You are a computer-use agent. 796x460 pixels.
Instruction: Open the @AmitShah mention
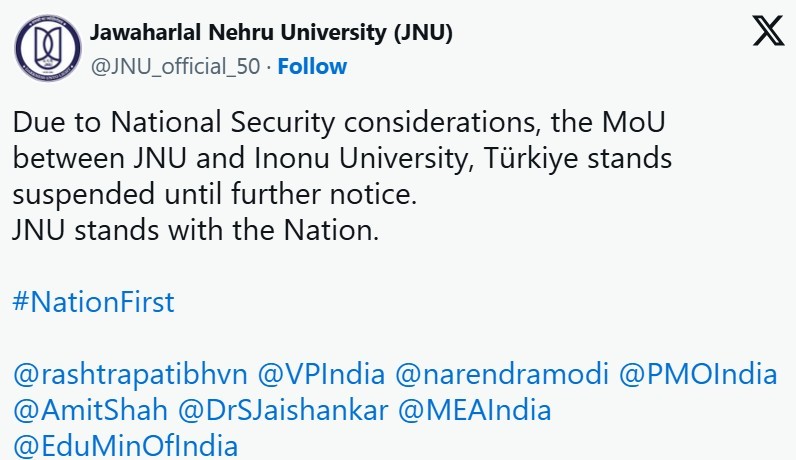coord(90,411)
